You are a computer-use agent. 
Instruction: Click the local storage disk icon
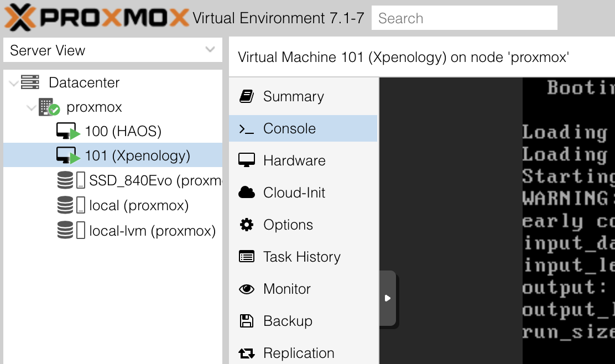pos(71,205)
